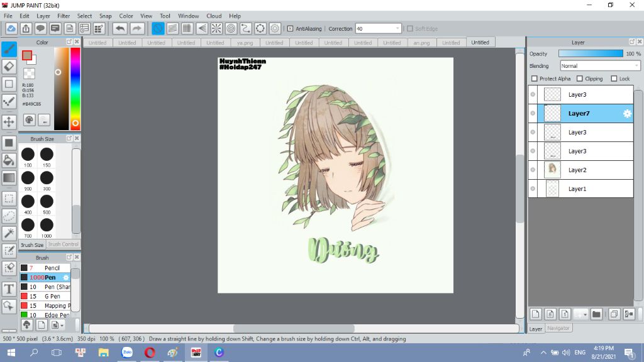
Task: Click the download cloud brush icon
Action: click(26, 325)
